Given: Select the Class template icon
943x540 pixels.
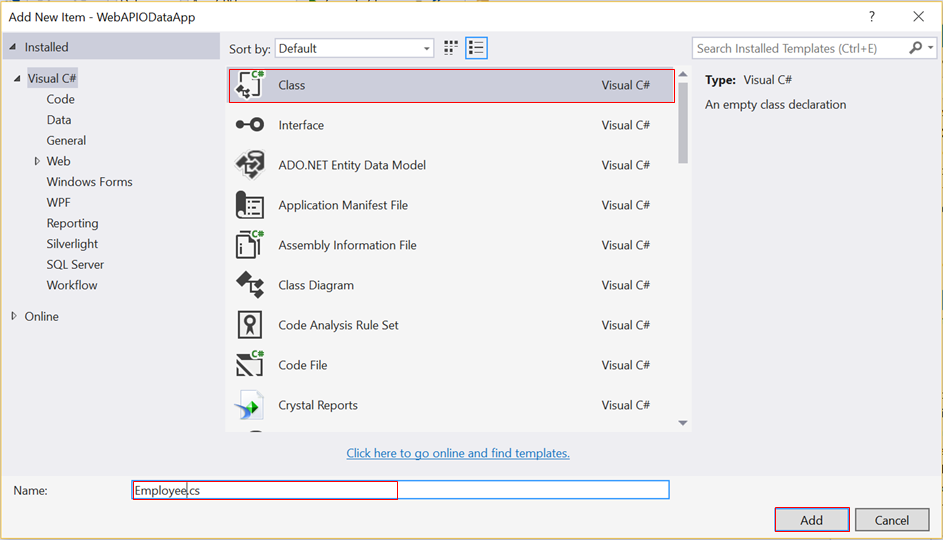Looking at the screenshot, I should [x=249, y=85].
